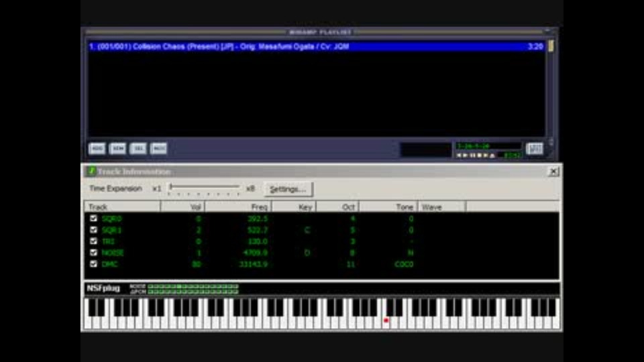
Task: Select the Collision Chaos playlist entry
Action: pyautogui.click(x=316, y=46)
